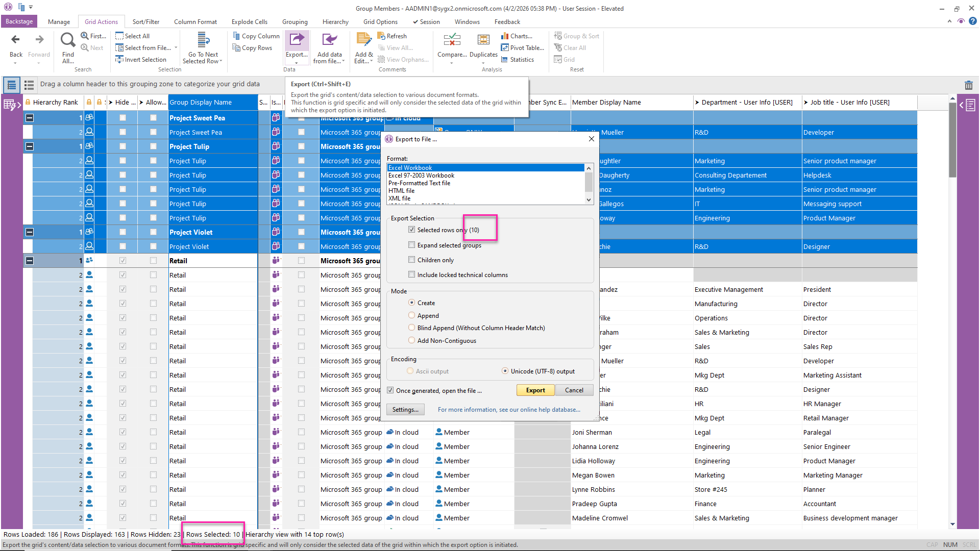Collapse the Retail group row
Viewport: 980px width, 551px height.
[x=30, y=261]
